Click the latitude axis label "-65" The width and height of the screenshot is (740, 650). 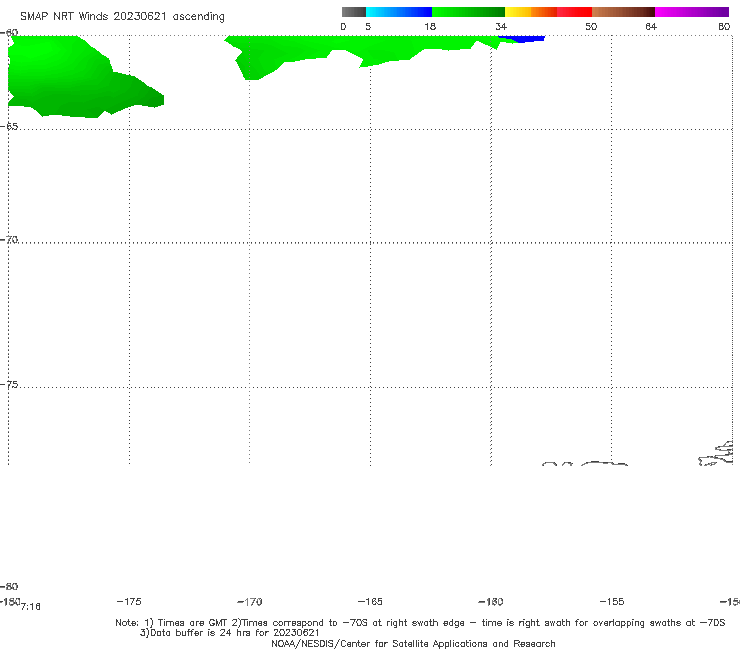click(9, 127)
